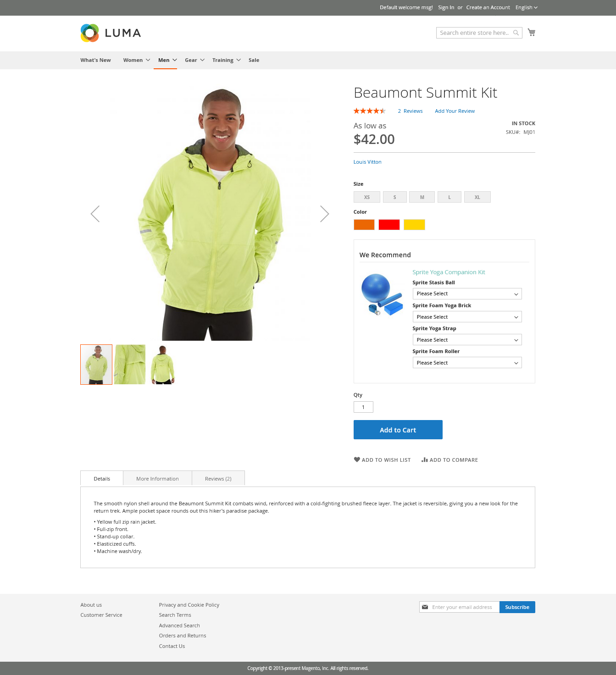Expand the English language switcher
Viewport: 616px width, 675px height.
(527, 7)
